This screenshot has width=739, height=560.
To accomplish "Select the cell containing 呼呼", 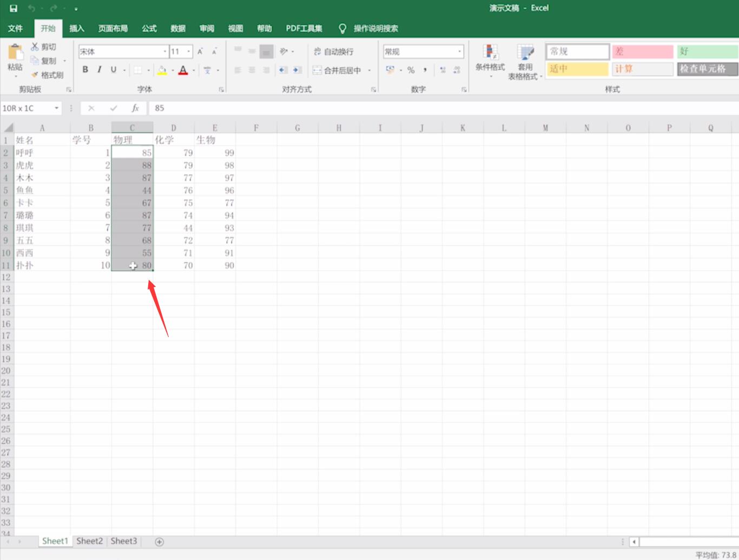I will [42, 153].
